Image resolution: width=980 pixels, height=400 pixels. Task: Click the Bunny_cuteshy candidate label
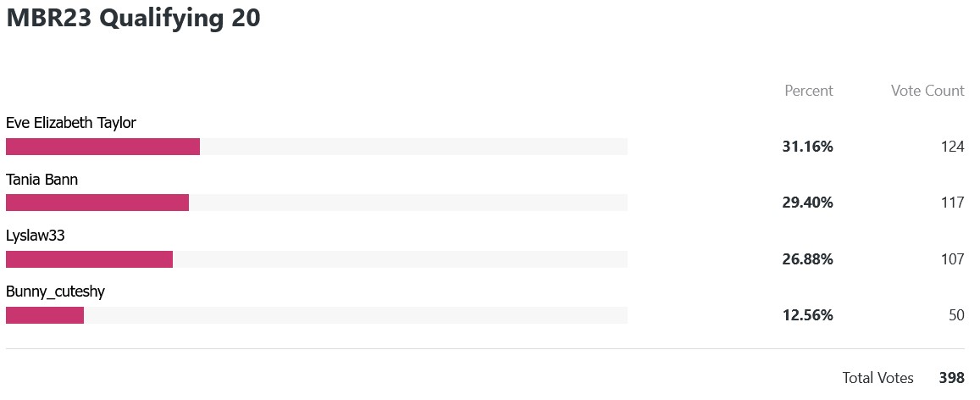(55, 292)
